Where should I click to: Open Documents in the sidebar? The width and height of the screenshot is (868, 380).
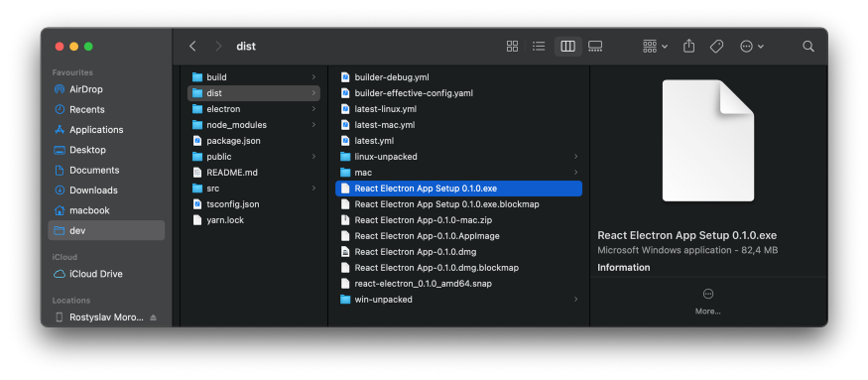tap(106, 170)
